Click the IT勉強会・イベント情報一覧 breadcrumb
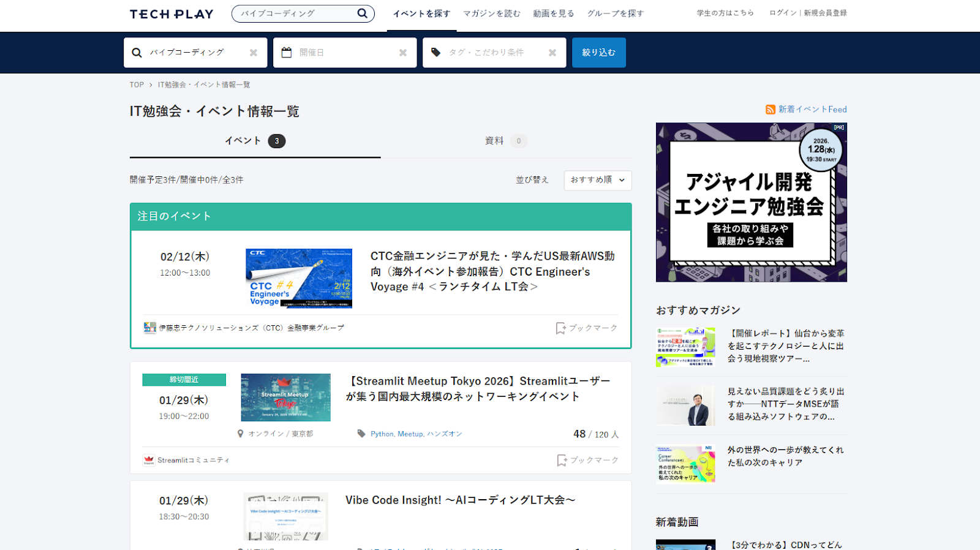 pos(204,85)
